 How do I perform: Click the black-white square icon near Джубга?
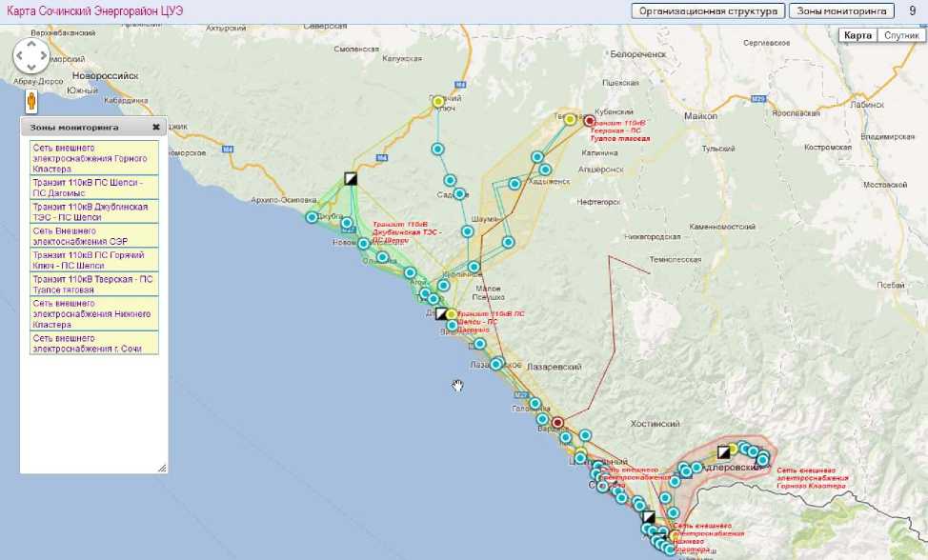pos(351,177)
